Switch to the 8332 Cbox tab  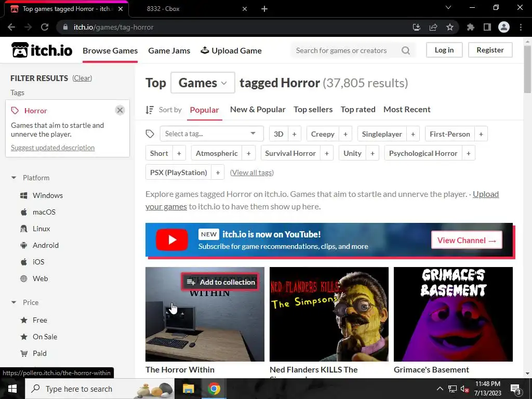(190, 9)
